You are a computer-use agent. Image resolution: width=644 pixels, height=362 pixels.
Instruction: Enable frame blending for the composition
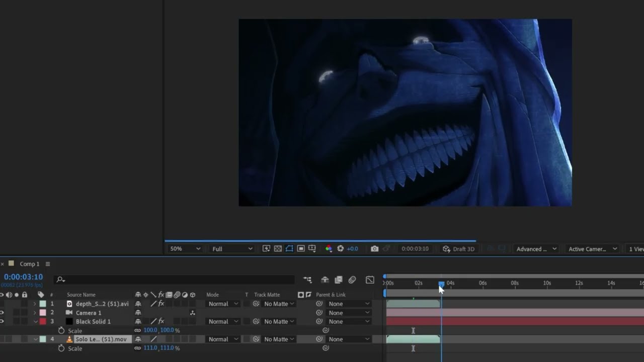(339, 280)
